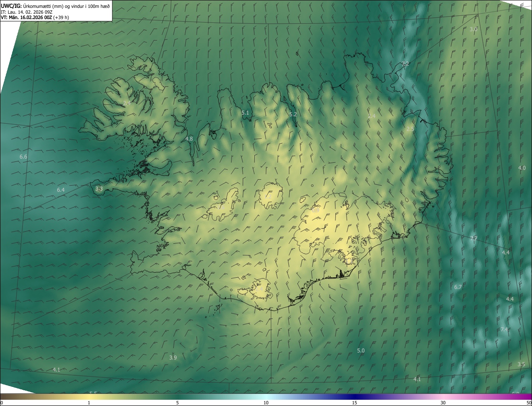Click the 15 tick on the color legend
The height and width of the screenshot is (406, 532).
click(x=355, y=403)
